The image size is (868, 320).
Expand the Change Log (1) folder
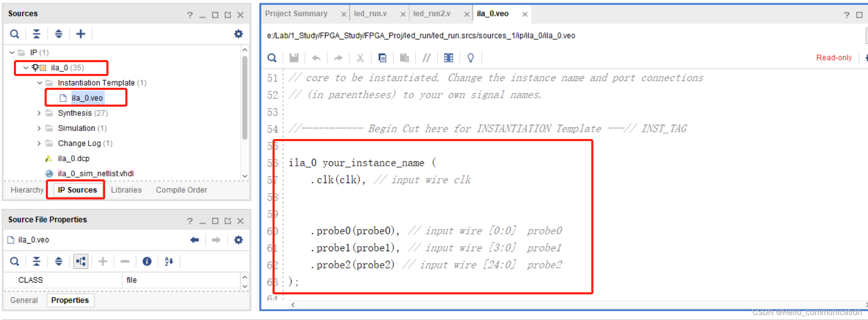tap(39, 143)
